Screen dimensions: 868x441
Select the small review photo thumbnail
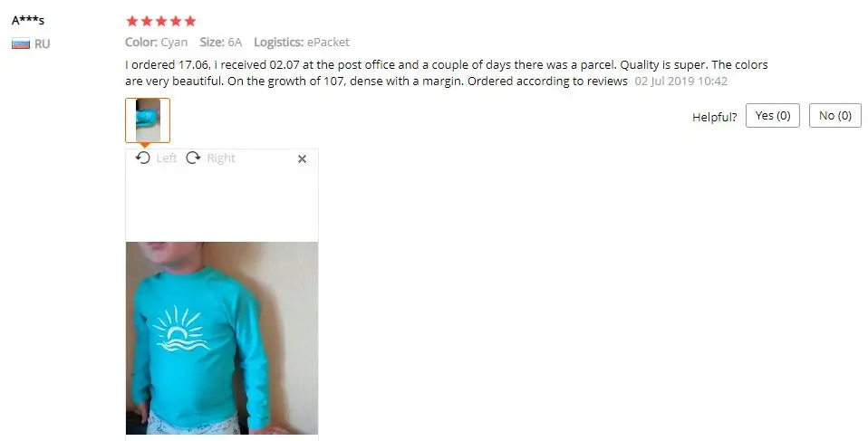tap(148, 120)
